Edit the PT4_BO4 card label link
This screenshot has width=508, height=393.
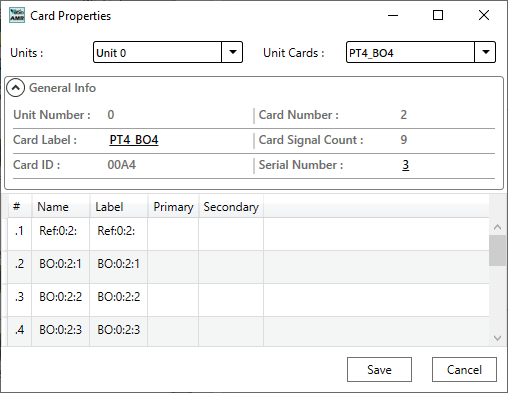(x=134, y=140)
